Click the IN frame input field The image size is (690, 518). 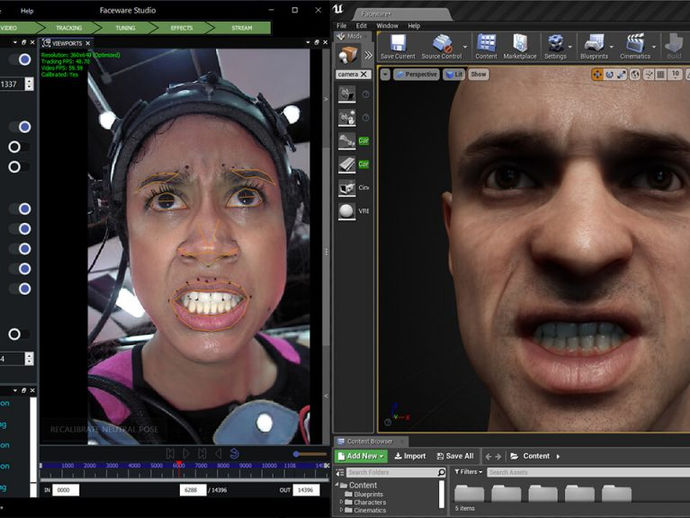66,490
